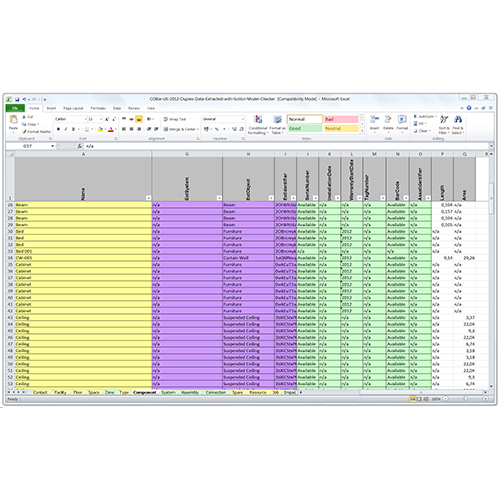Click the green File button

click(15, 108)
